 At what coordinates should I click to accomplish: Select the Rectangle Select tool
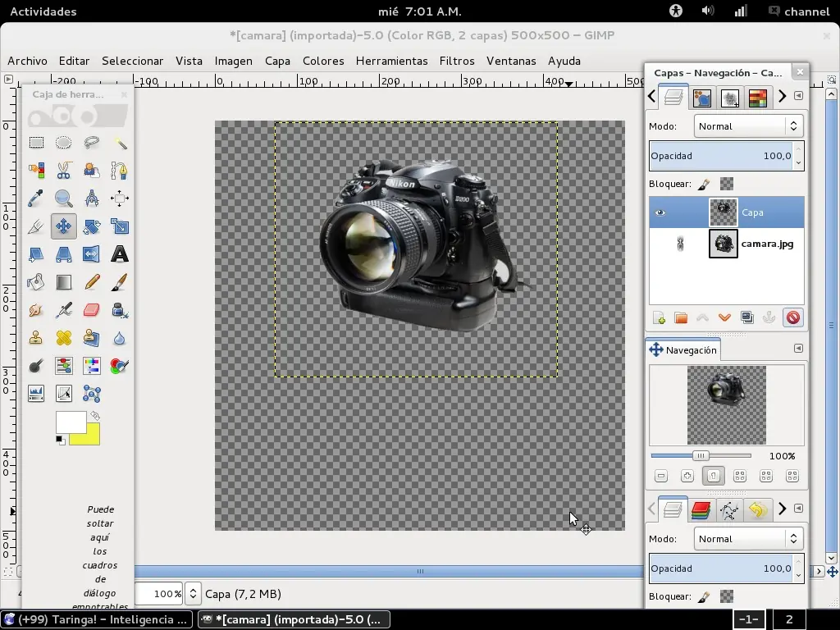pyautogui.click(x=36, y=143)
